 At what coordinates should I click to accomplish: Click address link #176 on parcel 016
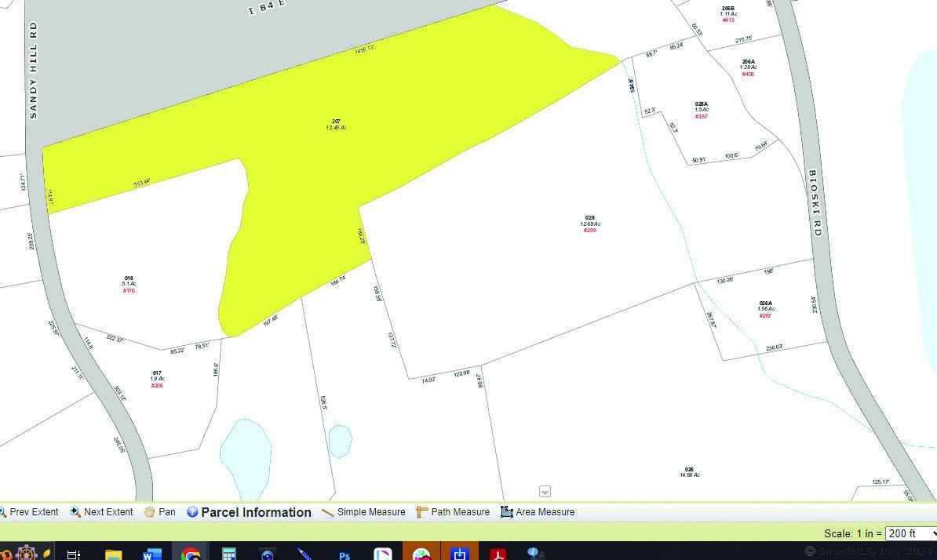click(x=129, y=291)
